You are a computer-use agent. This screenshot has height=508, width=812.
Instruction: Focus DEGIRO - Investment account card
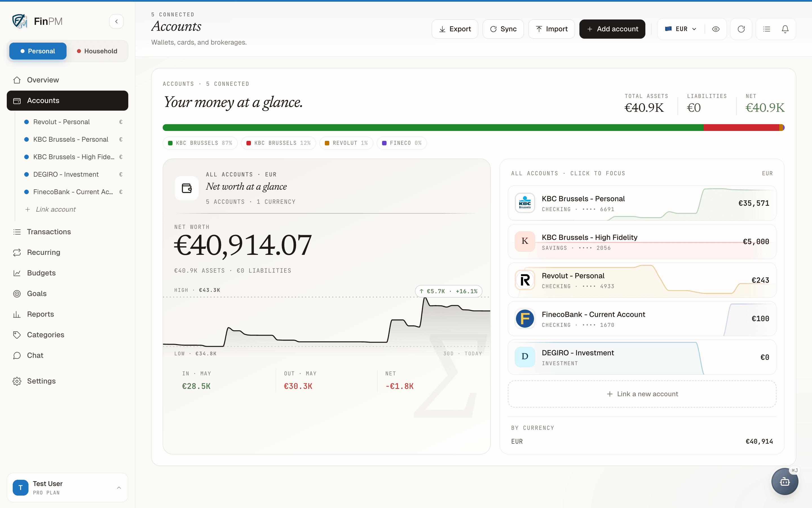pos(641,357)
